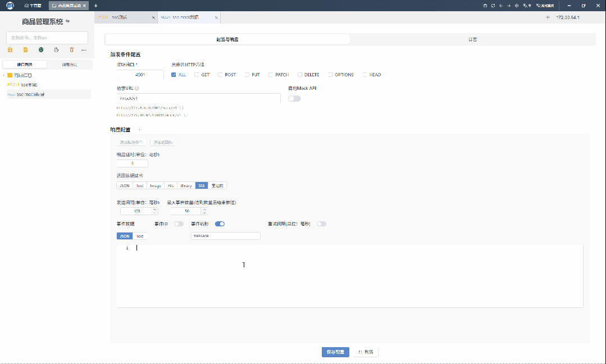Choose Binary as the returned data structure
Viewport: 606px width, 364px height.
click(x=186, y=186)
